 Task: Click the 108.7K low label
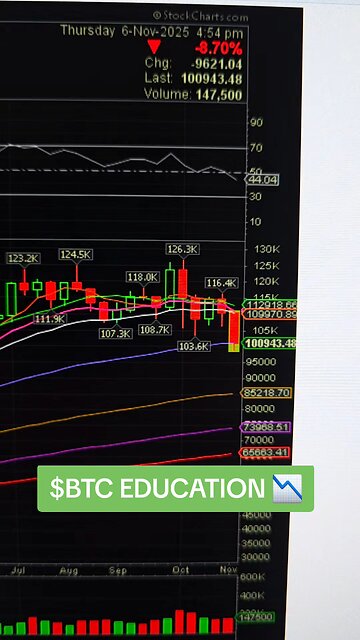click(x=155, y=330)
